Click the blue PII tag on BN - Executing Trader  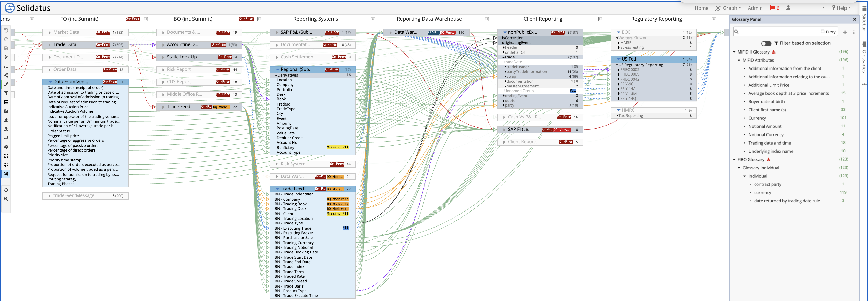345,228
